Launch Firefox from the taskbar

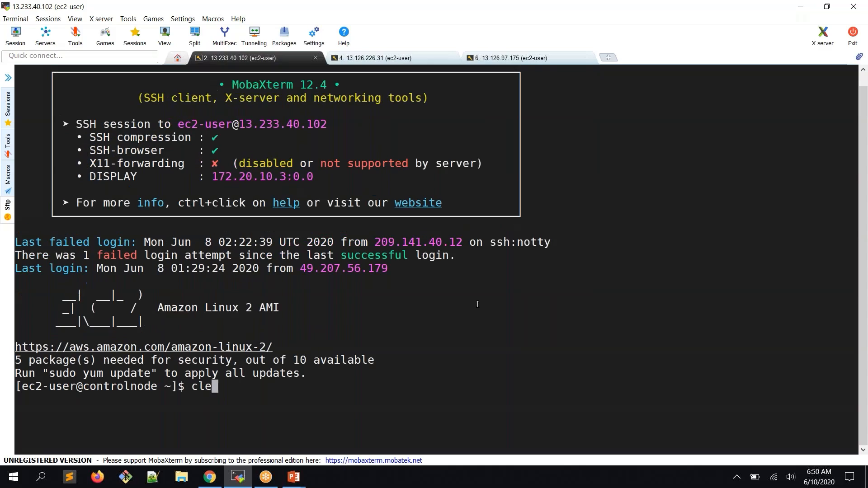[x=97, y=477]
